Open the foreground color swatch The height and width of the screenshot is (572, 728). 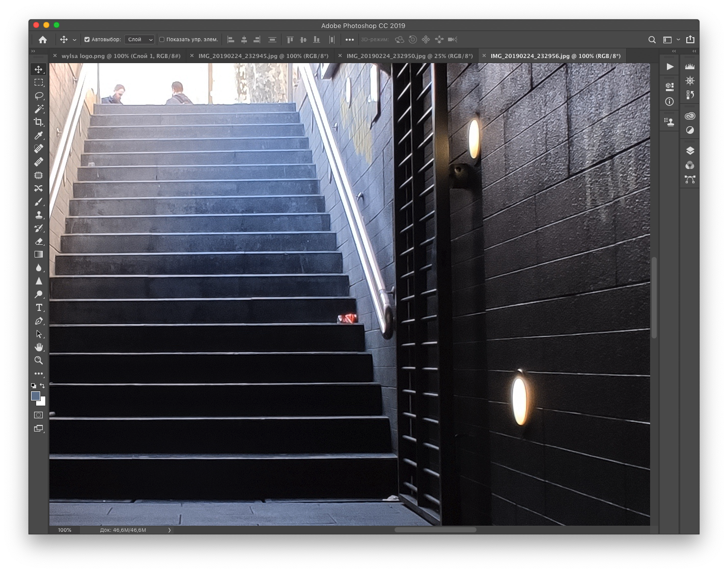pyautogui.click(x=36, y=396)
